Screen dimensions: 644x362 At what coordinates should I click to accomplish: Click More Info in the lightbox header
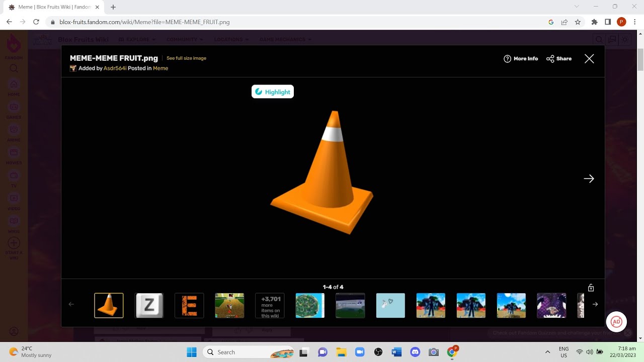tap(521, 59)
